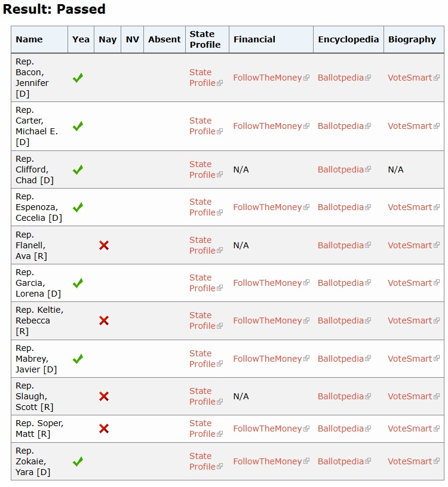Open State Profile link for Zokaie, Yara
The image size is (448, 487).
[206, 461]
